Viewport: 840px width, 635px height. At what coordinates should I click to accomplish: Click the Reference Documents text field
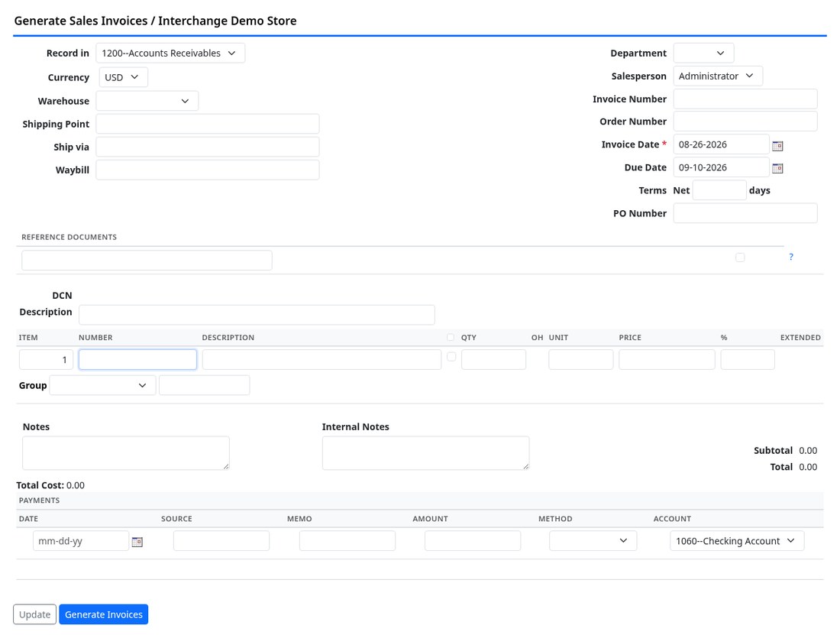click(147, 261)
